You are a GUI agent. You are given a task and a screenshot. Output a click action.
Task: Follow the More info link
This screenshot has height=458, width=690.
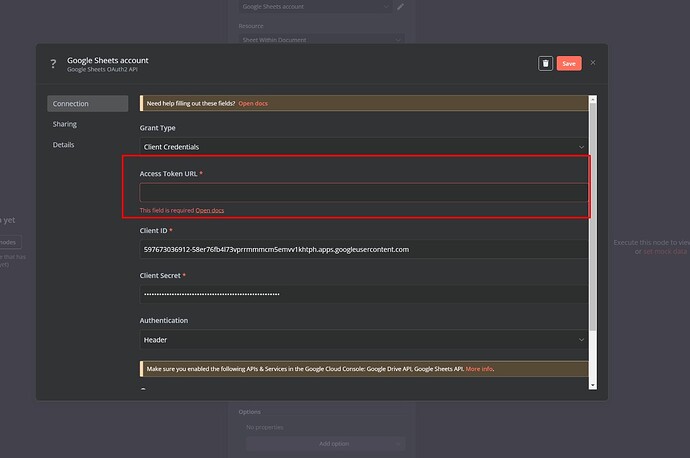[479, 369]
